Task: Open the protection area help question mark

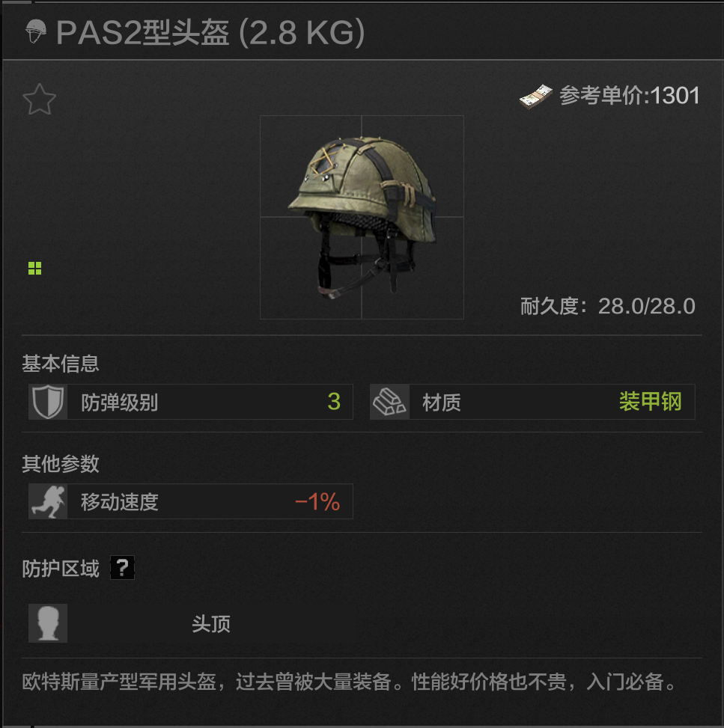Action: point(122,567)
